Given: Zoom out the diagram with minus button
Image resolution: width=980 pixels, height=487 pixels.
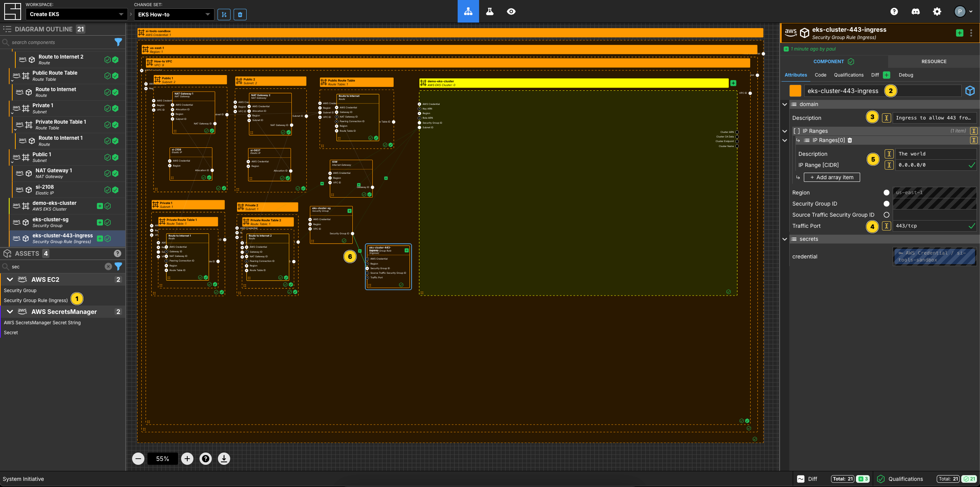Looking at the screenshot, I should pyautogui.click(x=138, y=459).
